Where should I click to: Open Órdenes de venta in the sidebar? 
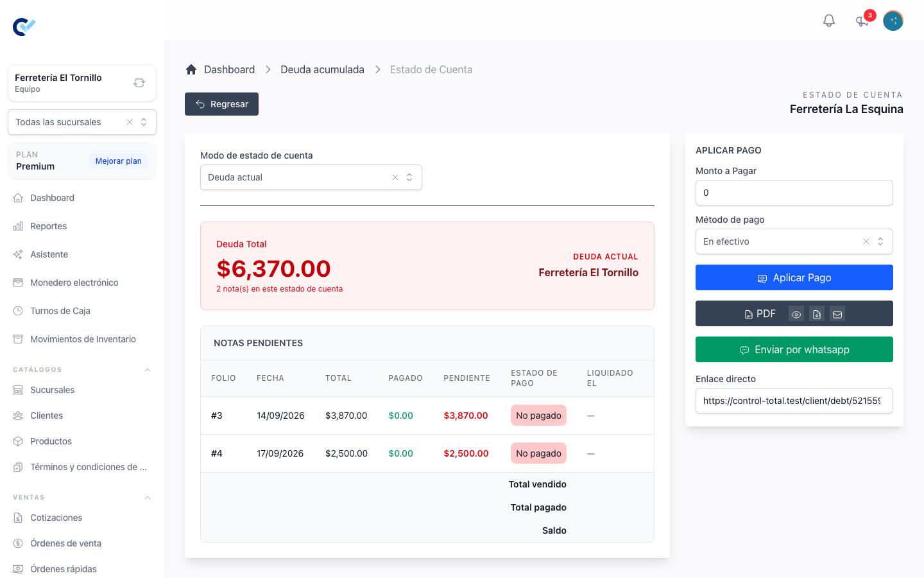tap(81, 543)
